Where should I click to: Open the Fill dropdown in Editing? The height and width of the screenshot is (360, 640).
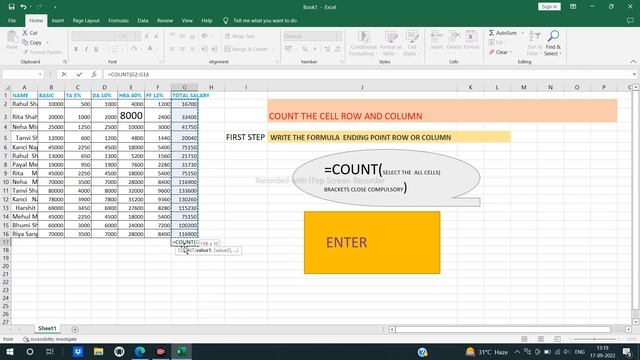tap(496, 42)
